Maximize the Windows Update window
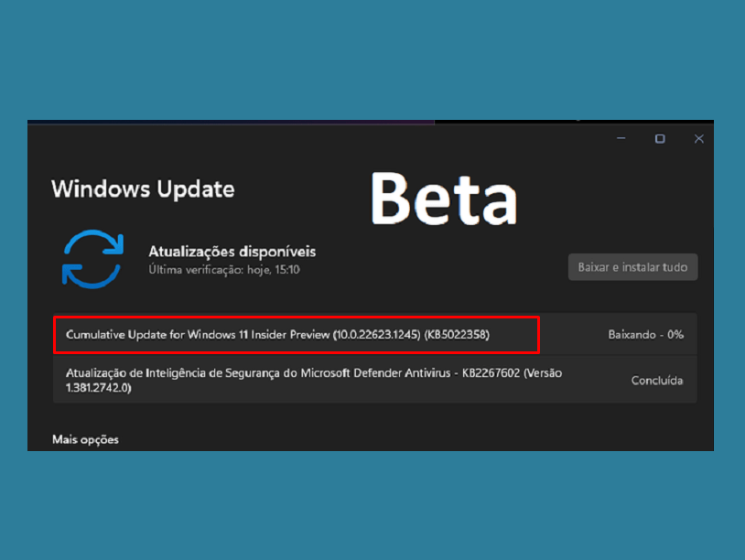The width and height of the screenshot is (745, 560). (660, 139)
